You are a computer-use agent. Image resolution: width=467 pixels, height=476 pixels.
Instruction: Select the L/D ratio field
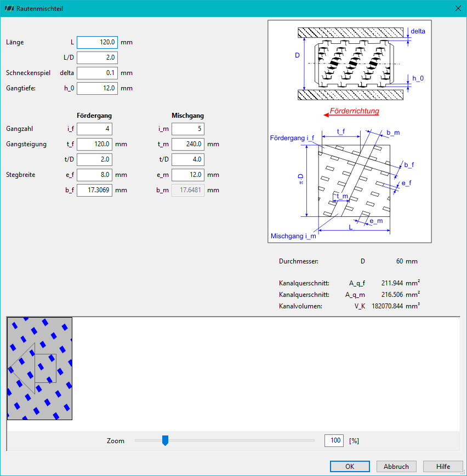(x=97, y=58)
